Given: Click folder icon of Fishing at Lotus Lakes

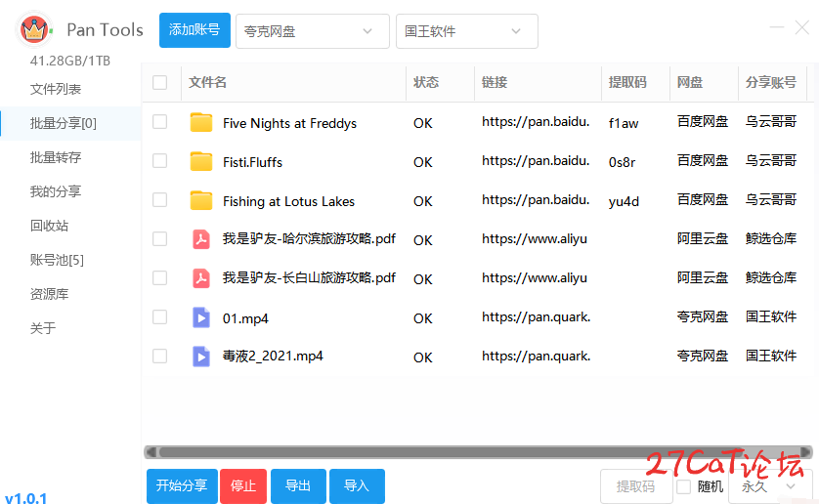Looking at the screenshot, I should [x=201, y=200].
